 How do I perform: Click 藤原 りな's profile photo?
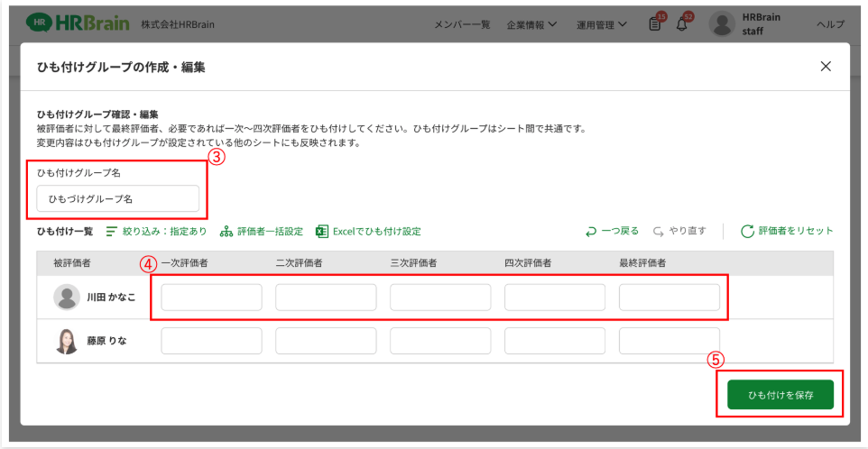[67, 341]
